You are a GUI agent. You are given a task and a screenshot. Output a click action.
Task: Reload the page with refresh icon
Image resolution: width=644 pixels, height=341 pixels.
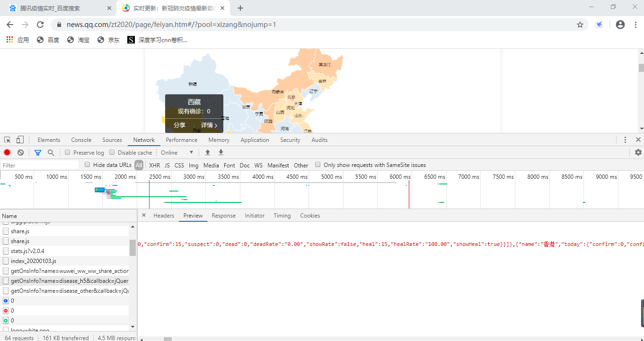coord(40,25)
